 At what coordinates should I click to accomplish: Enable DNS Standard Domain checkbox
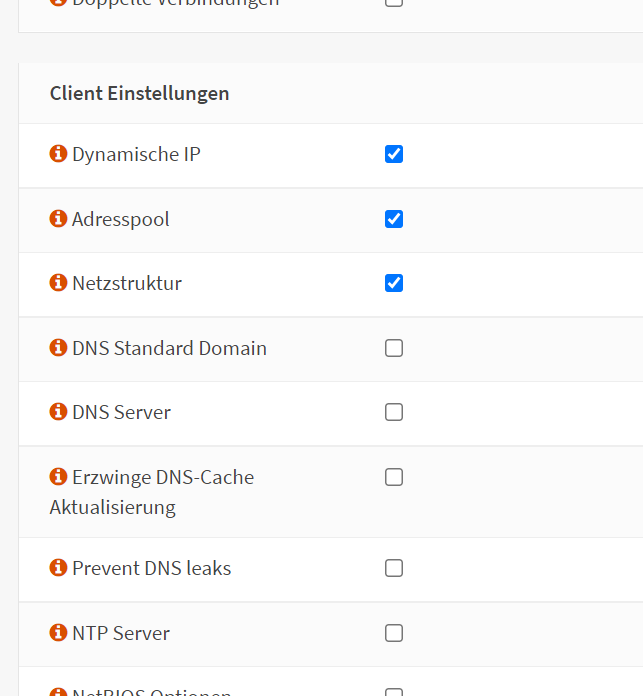[x=394, y=348]
